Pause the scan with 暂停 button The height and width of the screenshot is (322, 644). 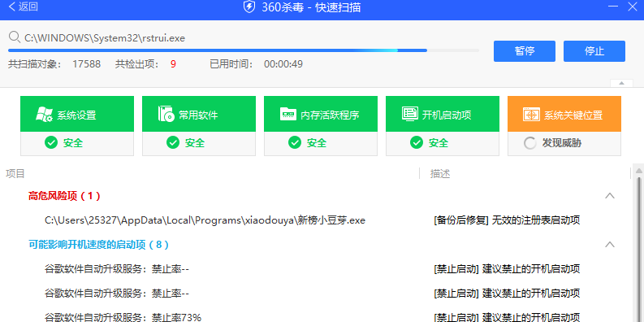525,51
